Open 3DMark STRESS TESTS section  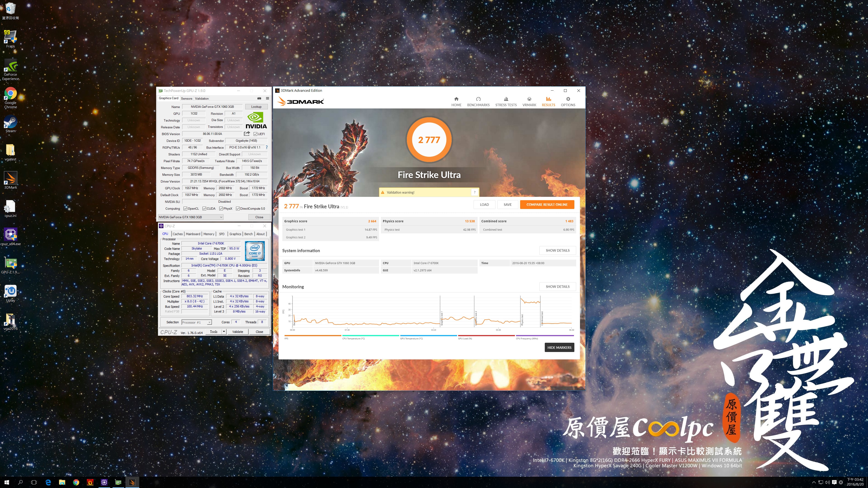(506, 102)
